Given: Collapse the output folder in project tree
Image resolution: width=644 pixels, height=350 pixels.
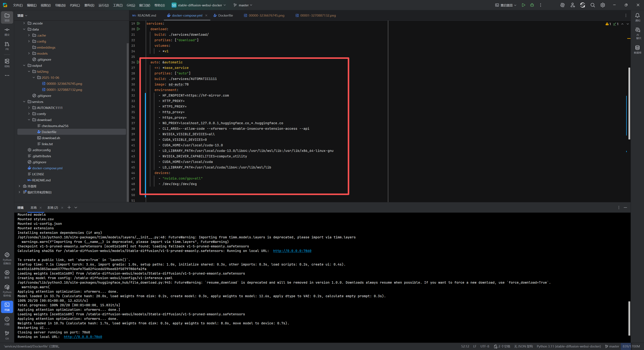Looking at the screenshot, I should click(24, 65).
